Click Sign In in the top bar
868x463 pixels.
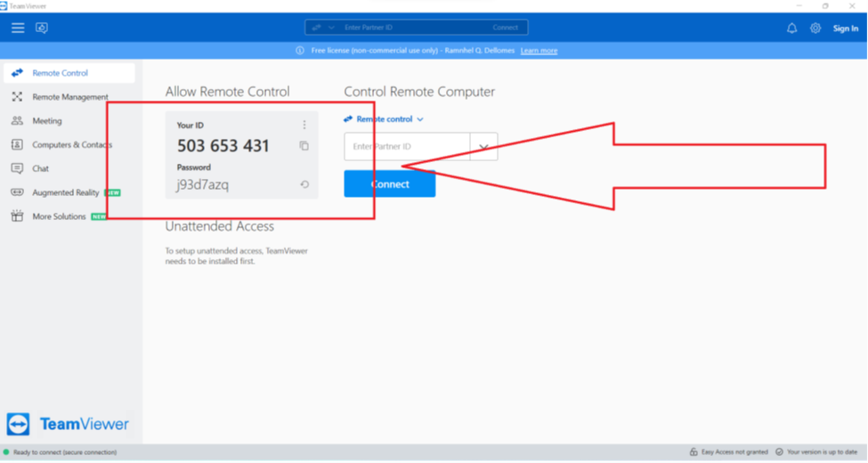click(846, 28)
